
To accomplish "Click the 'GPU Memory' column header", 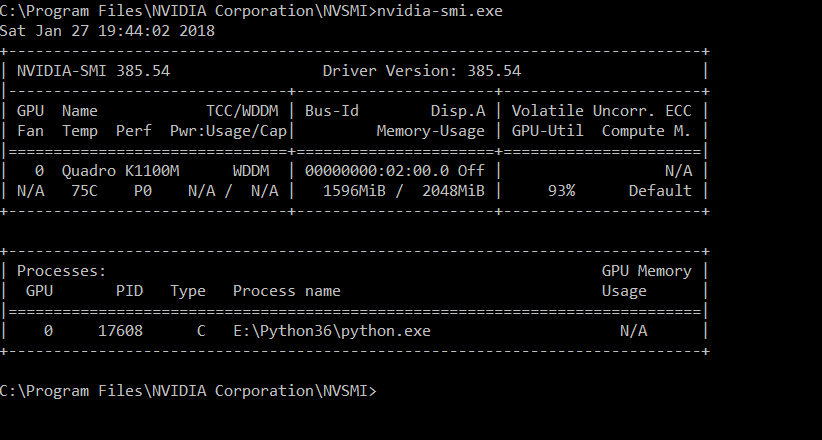I will tap(647, 271).
